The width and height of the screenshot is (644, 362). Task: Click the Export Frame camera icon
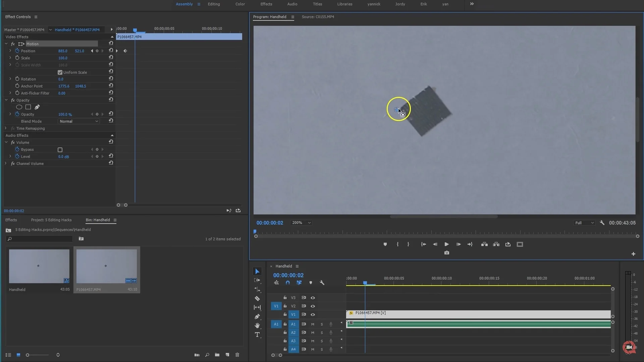[x=446, y=253]
